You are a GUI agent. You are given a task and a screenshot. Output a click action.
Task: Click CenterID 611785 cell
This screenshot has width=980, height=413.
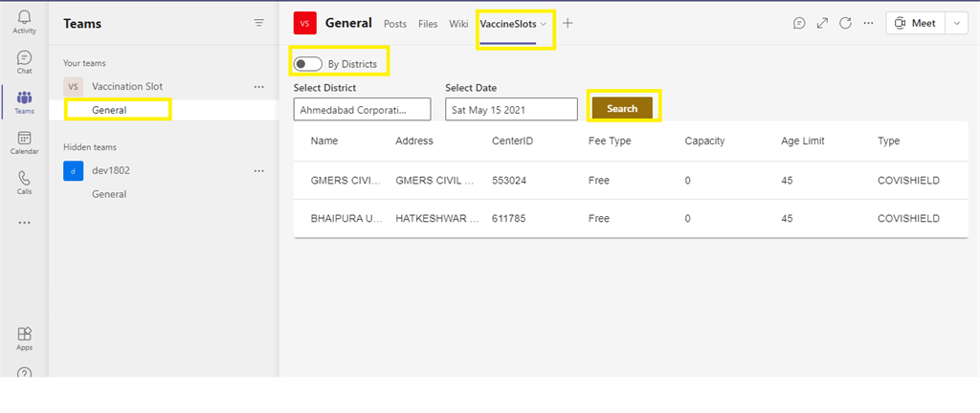pos(507,218)
